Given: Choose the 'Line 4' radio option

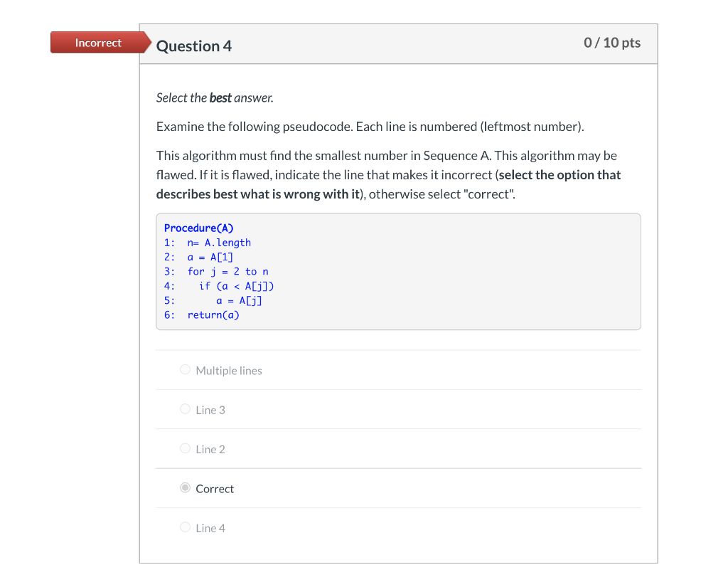Looking at the screenshot, I should tap(186, 527).
